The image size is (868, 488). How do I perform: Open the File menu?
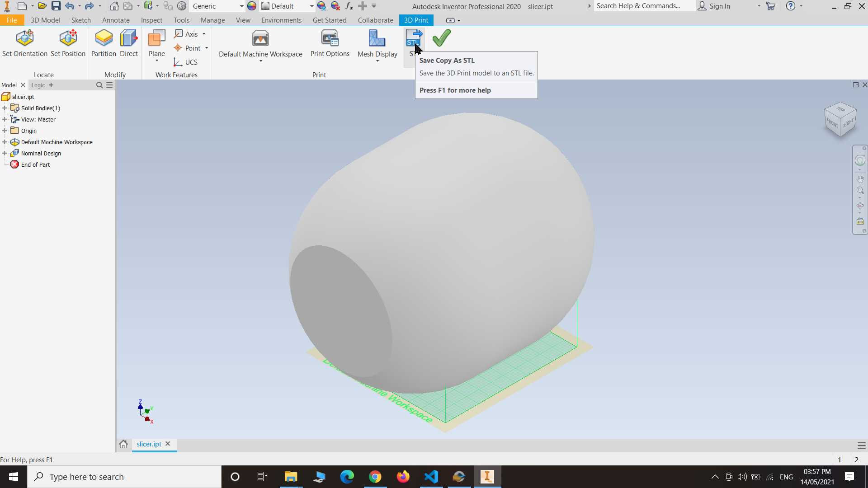[12, 20]
